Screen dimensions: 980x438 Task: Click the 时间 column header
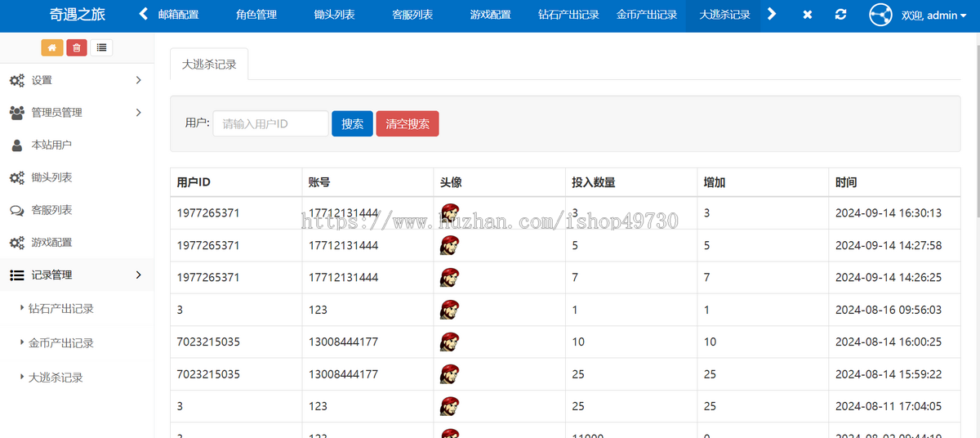846,182
